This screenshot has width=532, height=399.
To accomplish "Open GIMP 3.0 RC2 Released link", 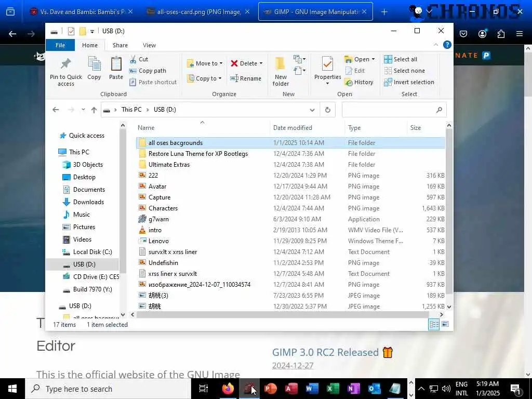I will point(325,352).
